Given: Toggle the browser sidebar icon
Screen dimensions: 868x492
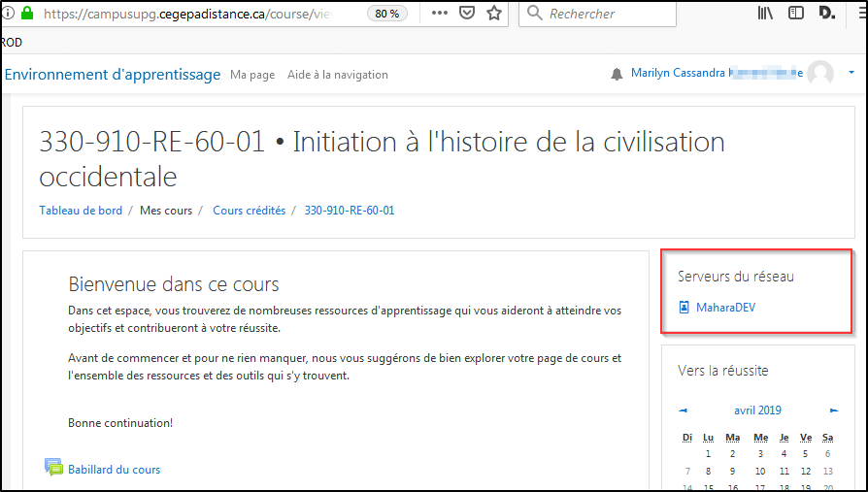Looking at the screenshot, I should [796, 14].
